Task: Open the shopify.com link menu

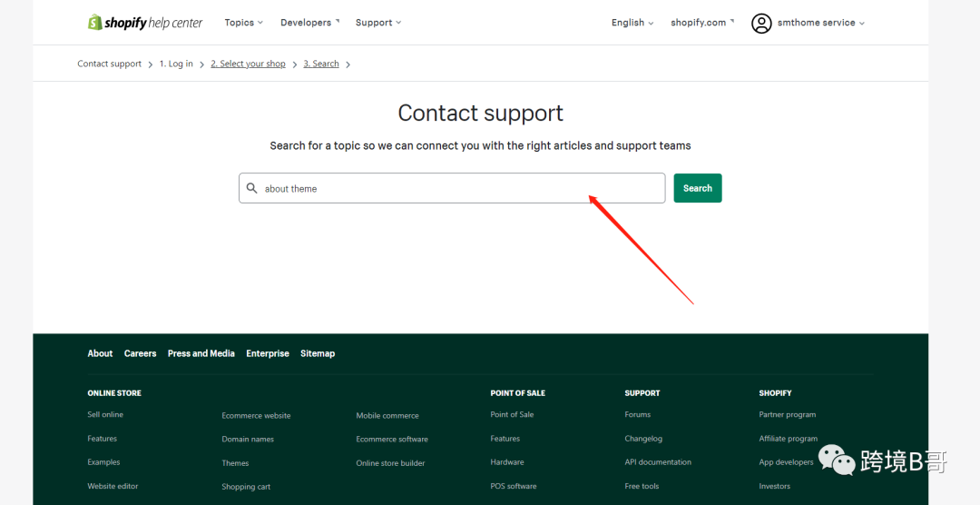Action: coord(702,23)
